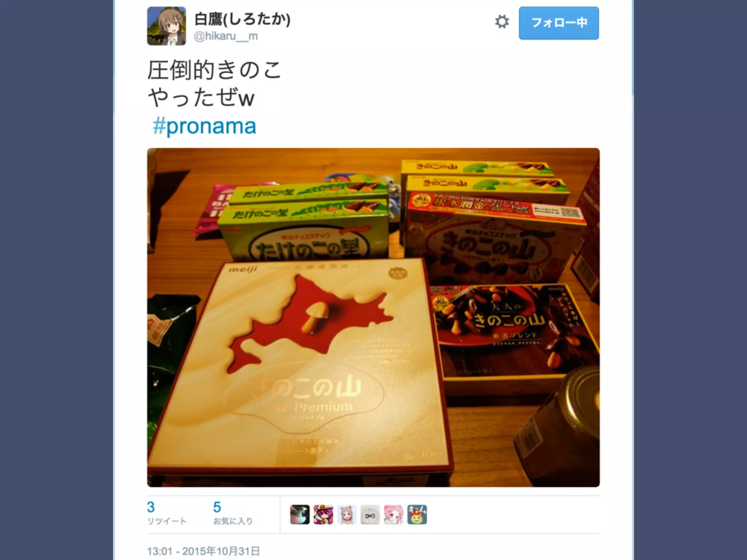The image size is (747, 560).
Task: Open the @hikaru__m handle link
Action: point(226,36)
